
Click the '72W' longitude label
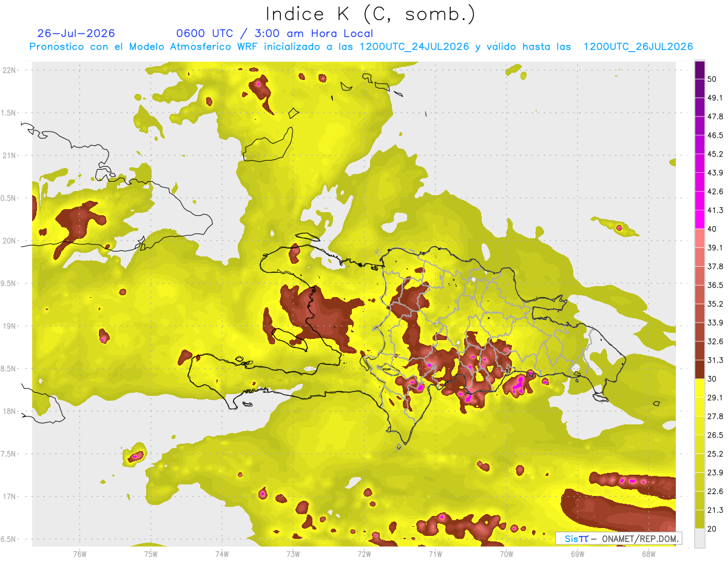[x=364, y=554]
